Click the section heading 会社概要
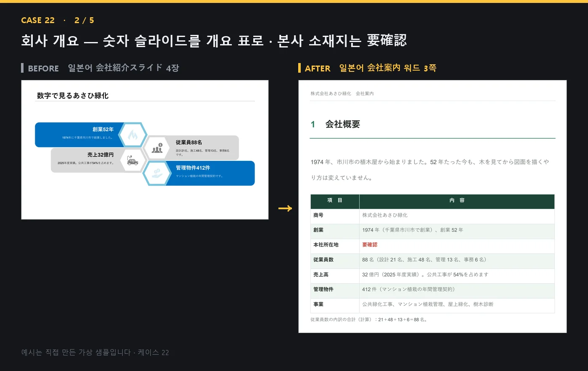Screen dimensions: 588x371 tap(343, 124)
